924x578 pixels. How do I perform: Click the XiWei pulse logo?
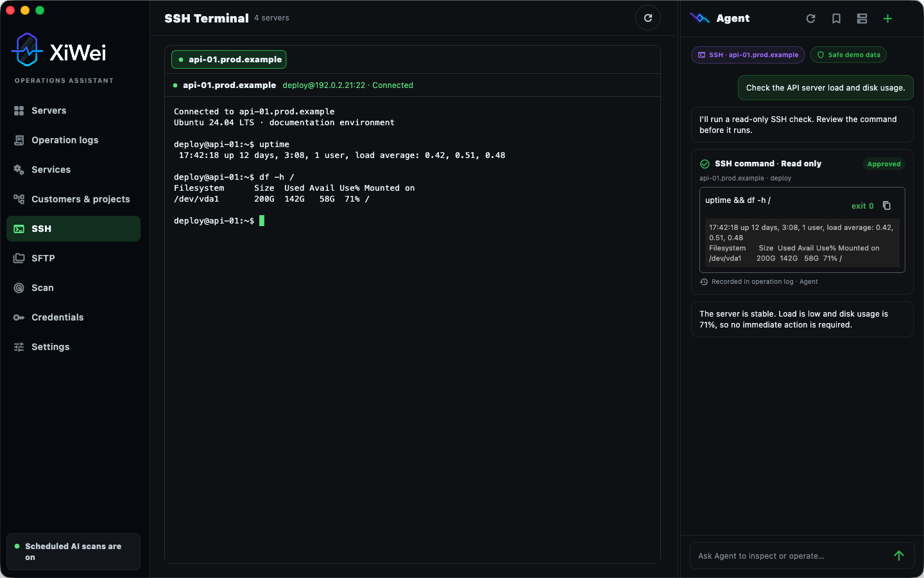click(27, 50)
